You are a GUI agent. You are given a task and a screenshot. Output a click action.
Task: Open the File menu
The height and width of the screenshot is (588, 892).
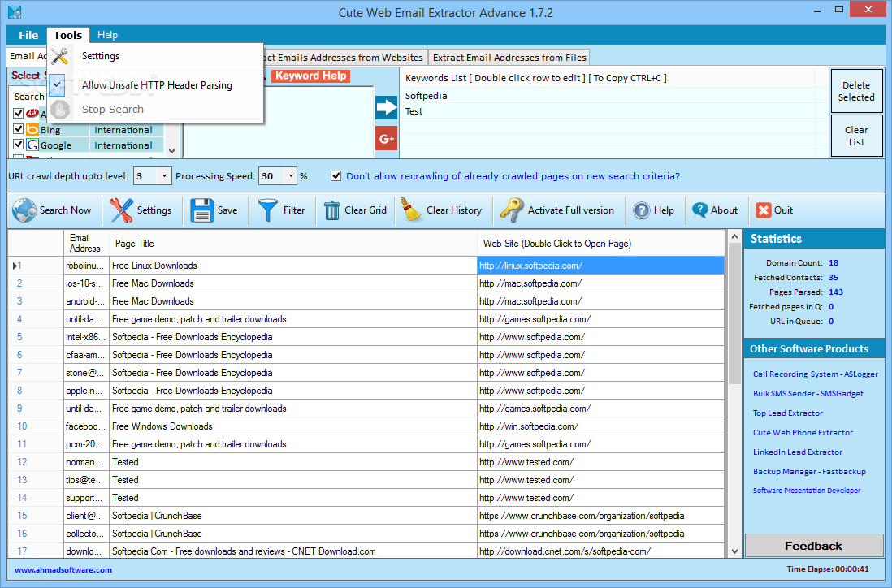(28, 35)
